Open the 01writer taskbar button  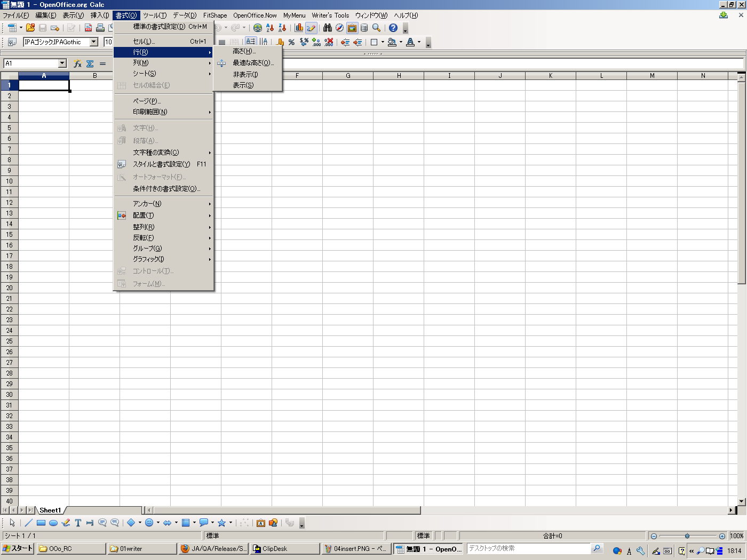(142, 548)
